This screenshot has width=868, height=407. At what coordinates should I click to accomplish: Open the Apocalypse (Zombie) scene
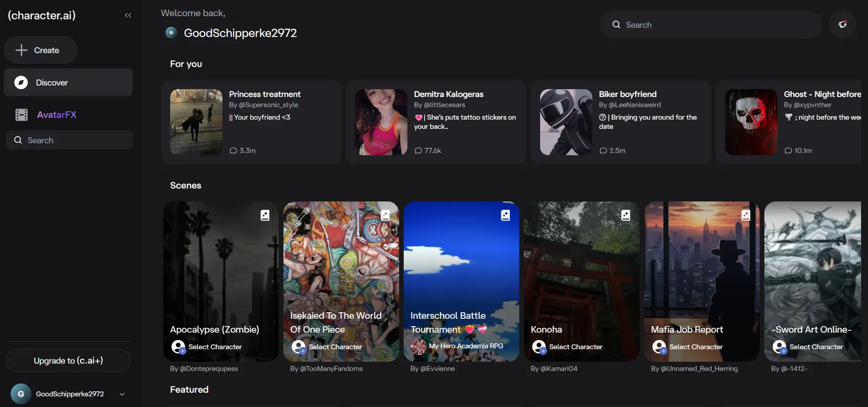(221, 281)
